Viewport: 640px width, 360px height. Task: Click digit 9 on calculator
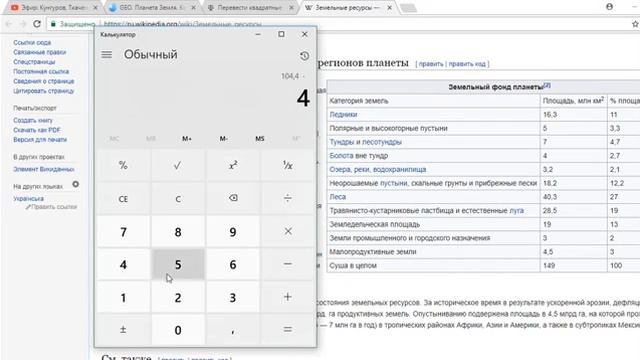pos(233,231)
